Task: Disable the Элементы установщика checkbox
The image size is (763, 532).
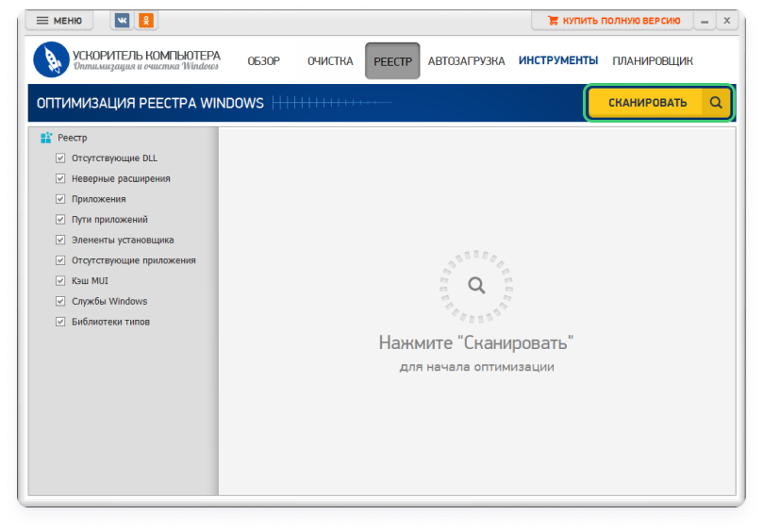Action: (x=60, y=240)
